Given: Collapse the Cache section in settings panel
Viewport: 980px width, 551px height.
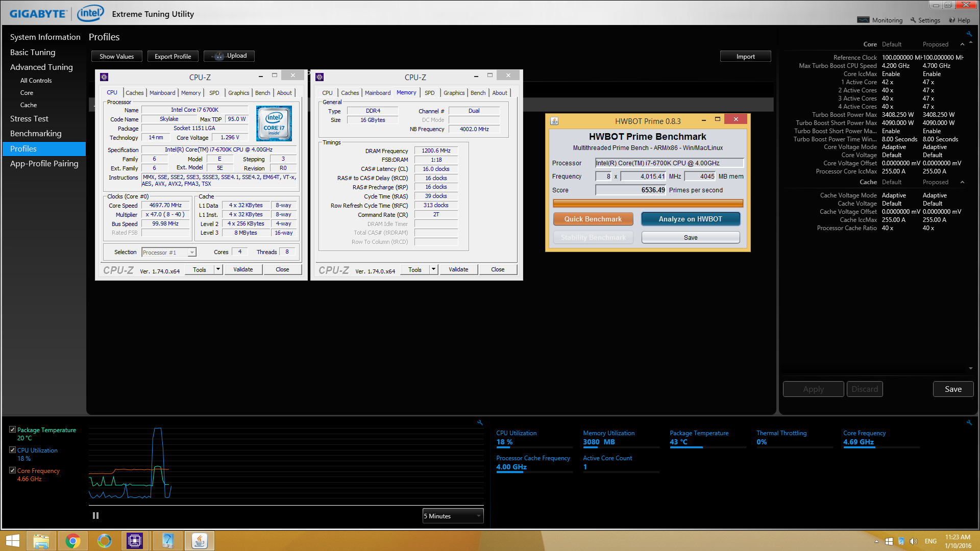Looking at the screenshot, I should click(x=963, y=182).
